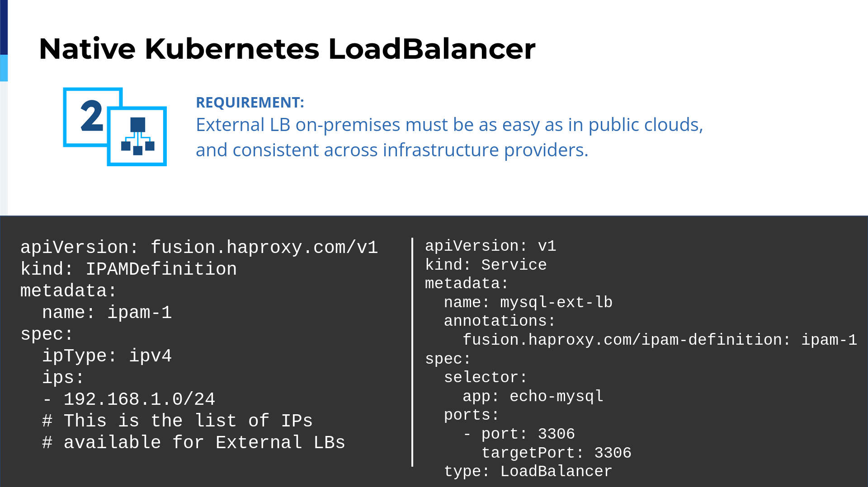Click the 'name: mysql-ext-lb' line

(x=528, y=303)
